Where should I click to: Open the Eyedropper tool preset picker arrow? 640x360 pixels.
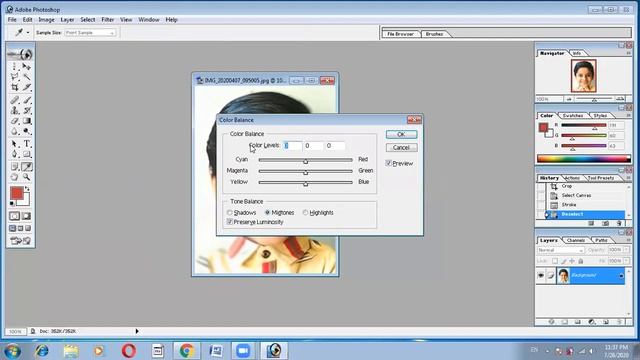[x=28, y=33]
